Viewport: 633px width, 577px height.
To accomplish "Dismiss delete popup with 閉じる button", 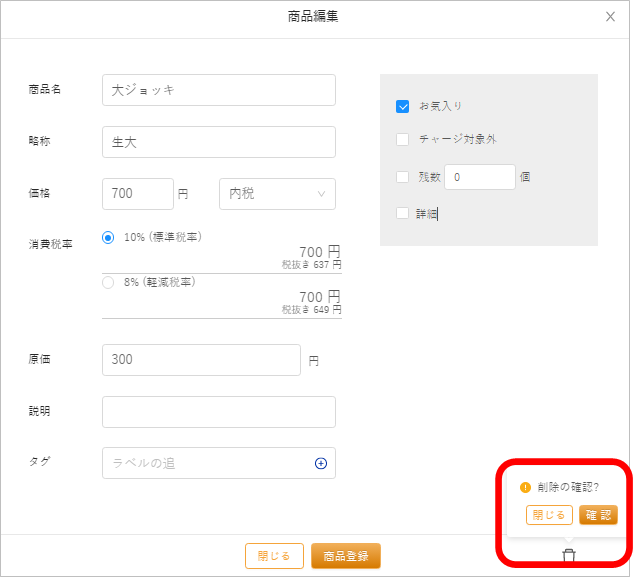I will tap(549, 515).
